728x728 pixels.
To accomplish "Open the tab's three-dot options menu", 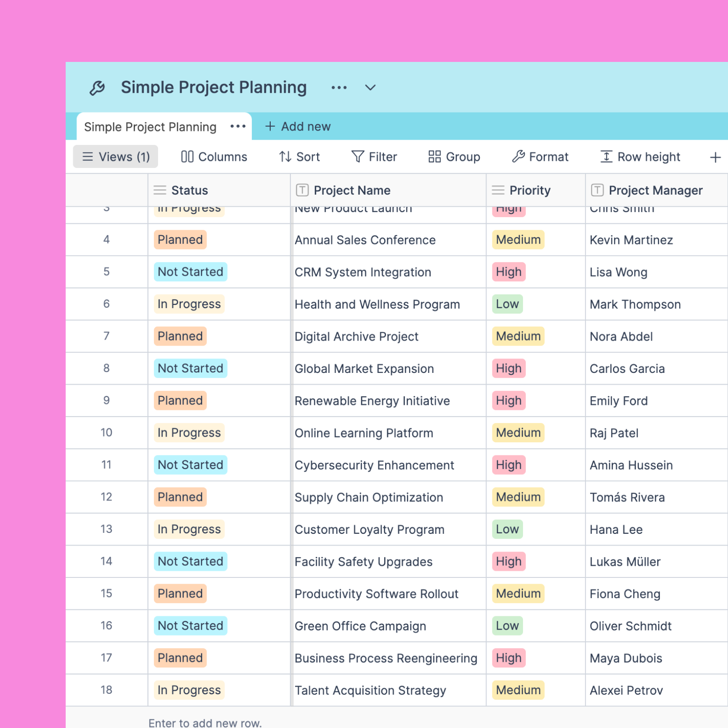I will [x=238, y=126].
